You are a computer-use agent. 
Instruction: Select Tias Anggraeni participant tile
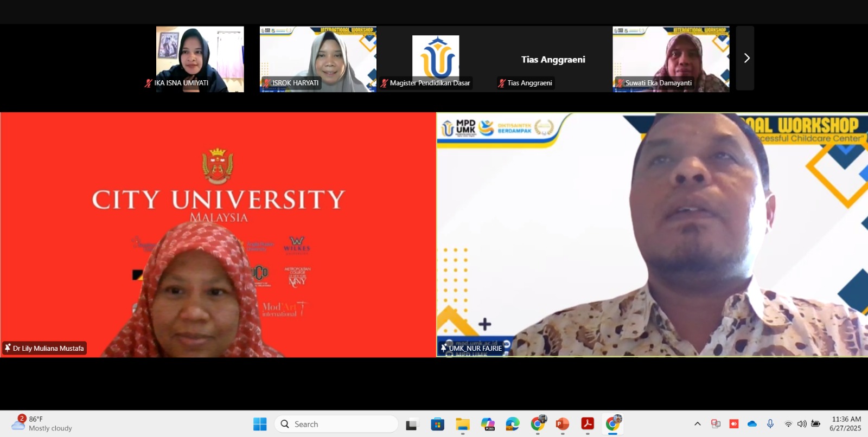click(x=553, y=59)
